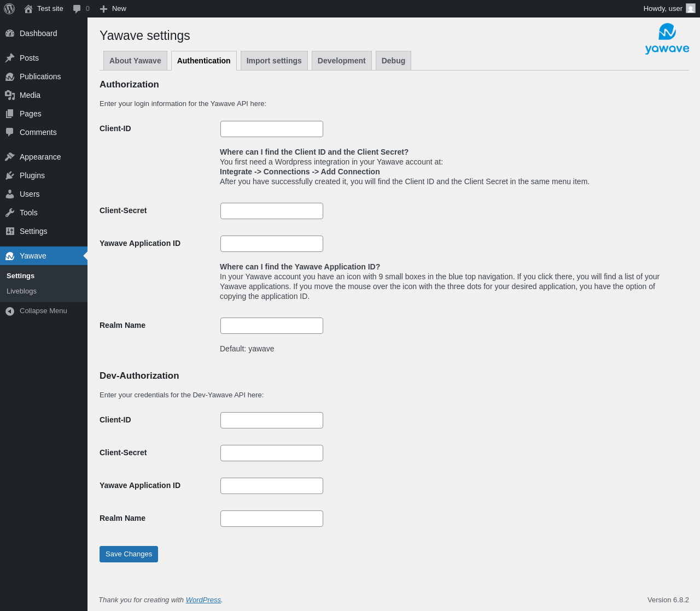Open the Pages menu label

pos(31,114)
